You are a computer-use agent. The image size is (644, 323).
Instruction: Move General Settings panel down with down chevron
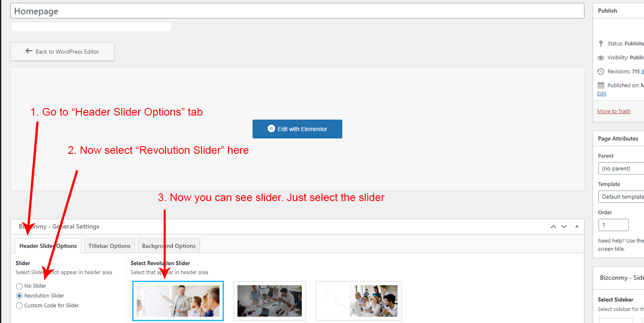tap(564, 227)
